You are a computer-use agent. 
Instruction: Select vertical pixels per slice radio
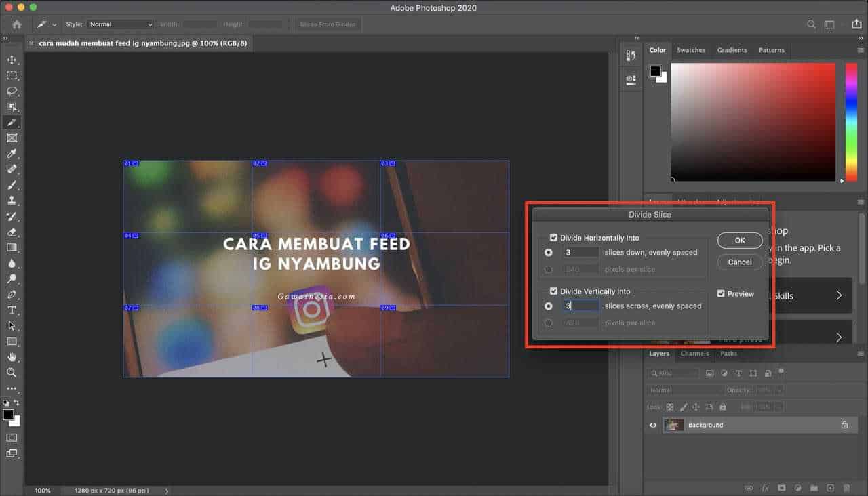pos(549,323)
